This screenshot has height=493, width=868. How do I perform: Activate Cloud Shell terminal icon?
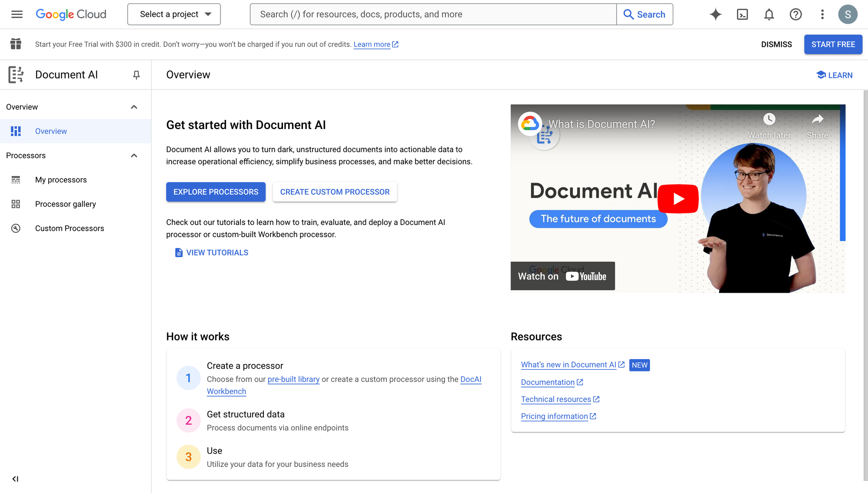point(743,14)
